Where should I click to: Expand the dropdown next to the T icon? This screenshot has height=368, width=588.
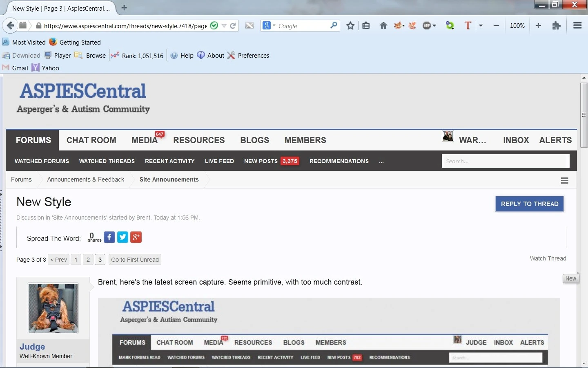[x=481, y=26]
